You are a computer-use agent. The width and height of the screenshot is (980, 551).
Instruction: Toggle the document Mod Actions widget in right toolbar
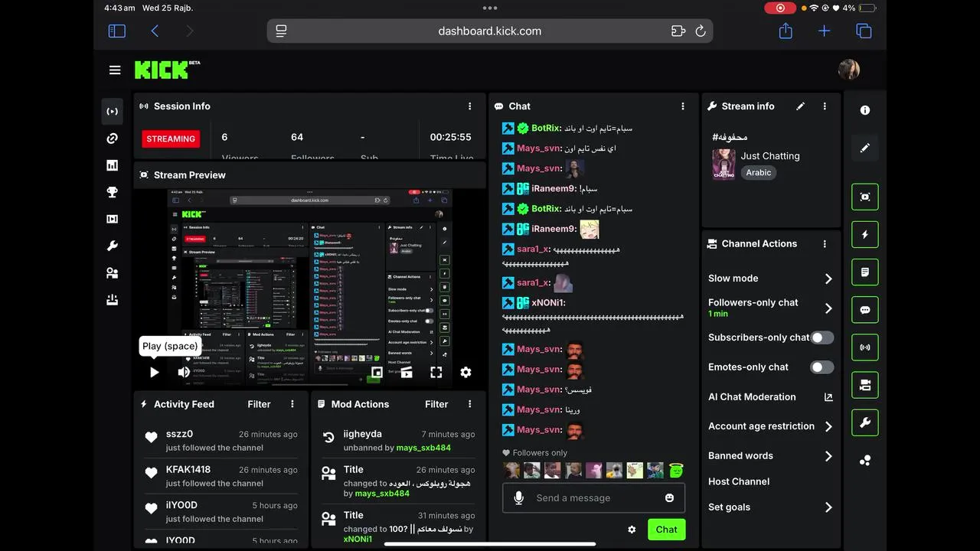pyautogui.click(x=865, y=272)
